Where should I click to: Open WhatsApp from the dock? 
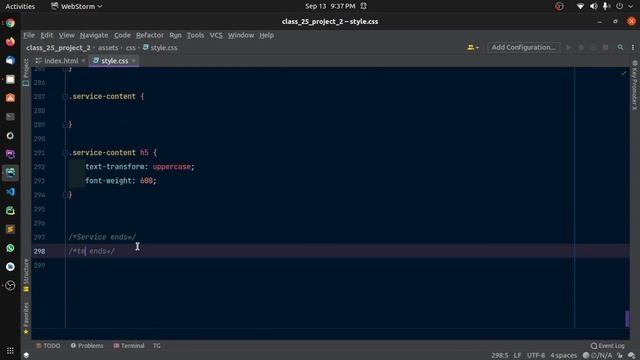pyautogui.click(x=10, y=248)
